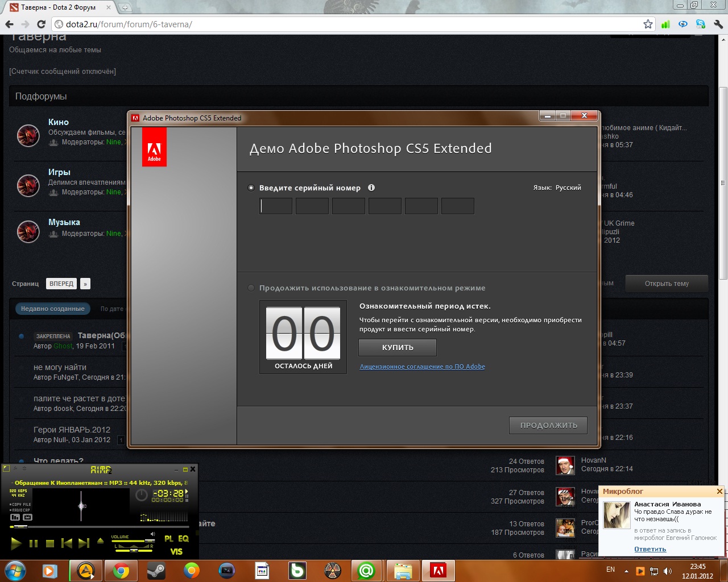Viewport: 728px width, 582px height.
Task: Show the AIMP playlist with PL
Action: point(169,539)
